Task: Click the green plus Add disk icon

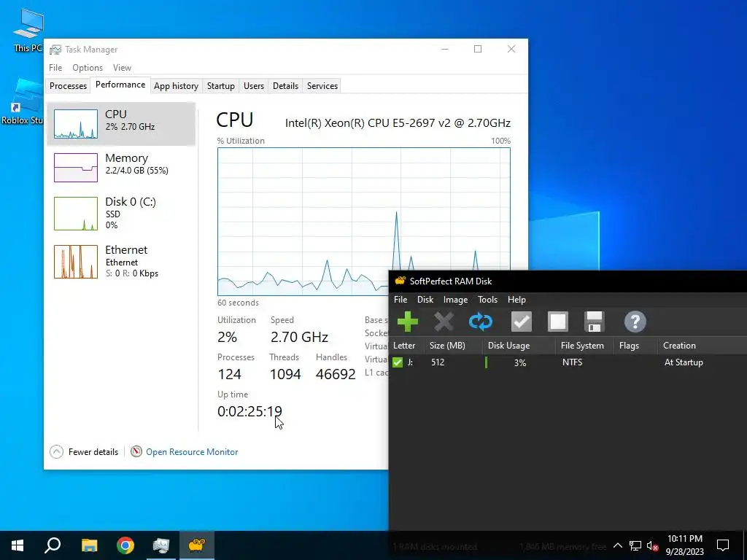Action: point(407,322)
